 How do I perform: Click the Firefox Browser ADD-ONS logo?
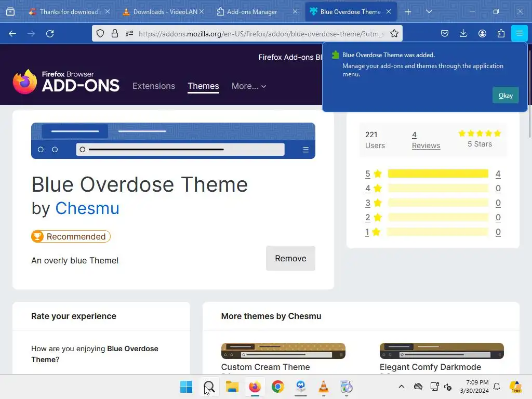66,82
